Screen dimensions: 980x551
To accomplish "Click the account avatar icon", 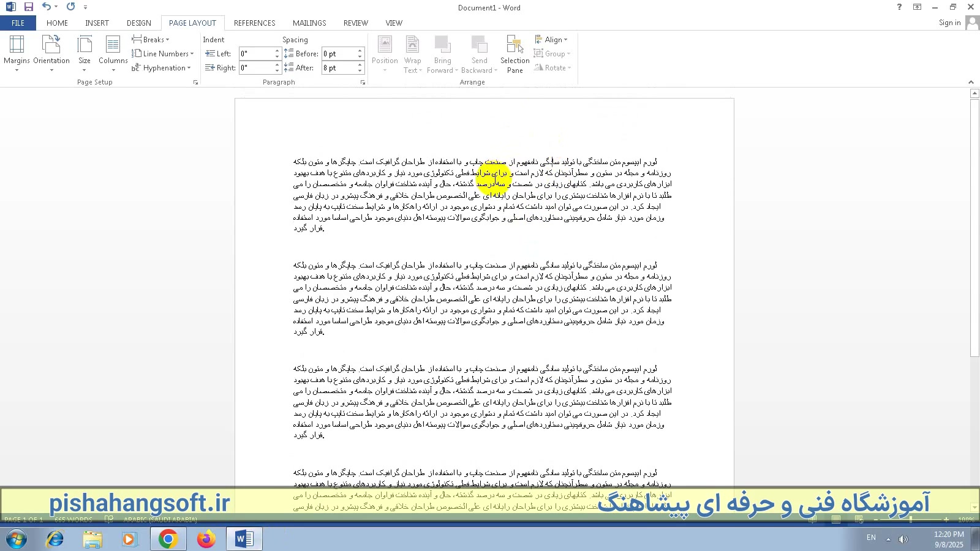I will [x=971, y=23].
